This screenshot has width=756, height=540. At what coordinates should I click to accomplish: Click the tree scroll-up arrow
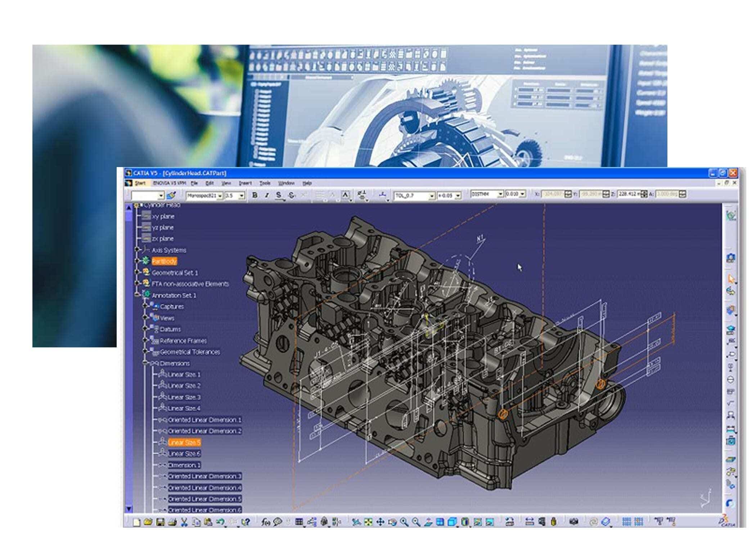129,207
